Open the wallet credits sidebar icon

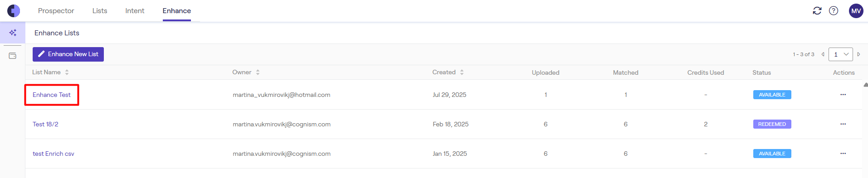pos(13,56)
